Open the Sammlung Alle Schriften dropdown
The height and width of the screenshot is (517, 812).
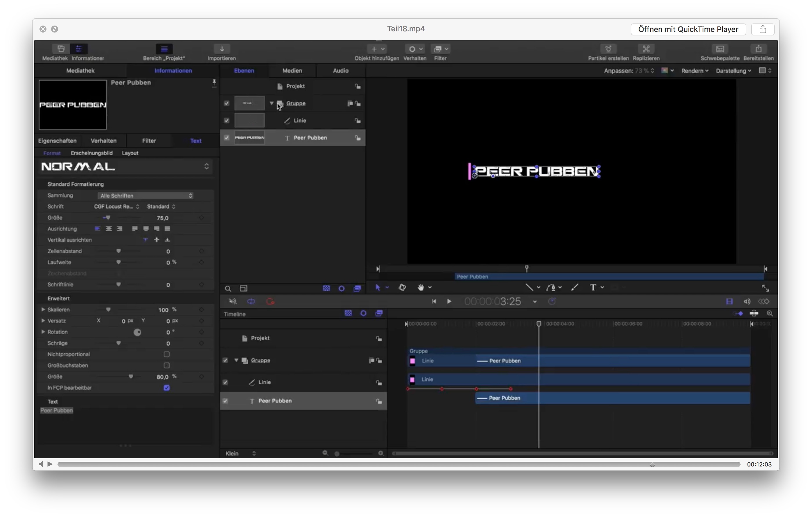click(146, 195)
